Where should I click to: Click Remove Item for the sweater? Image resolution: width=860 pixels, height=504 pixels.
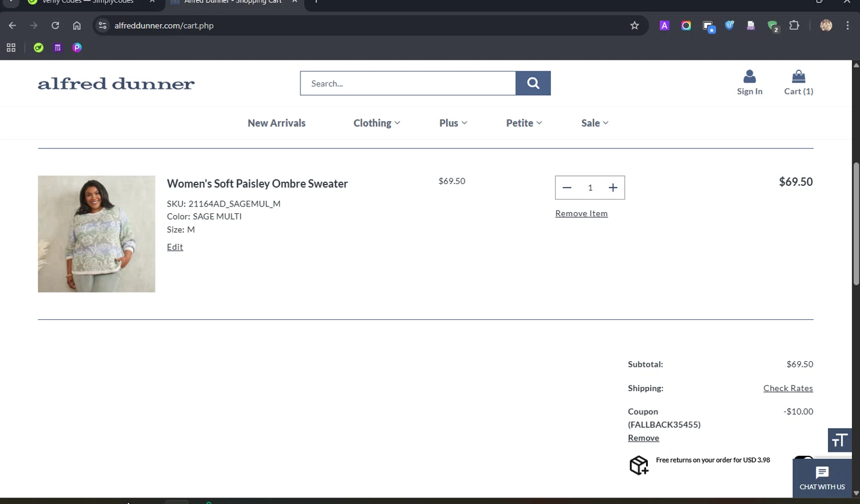point(581,213)
